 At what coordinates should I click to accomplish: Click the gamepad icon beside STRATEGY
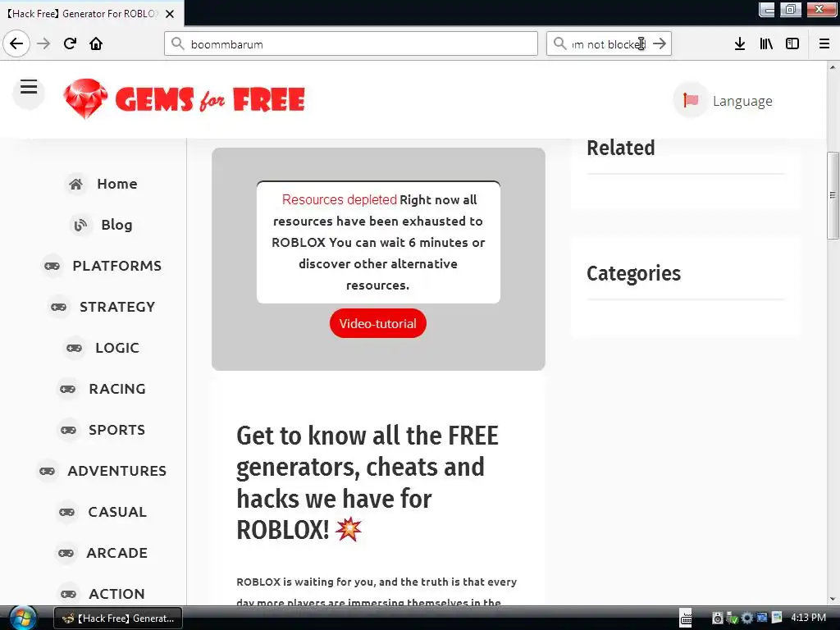59,307
